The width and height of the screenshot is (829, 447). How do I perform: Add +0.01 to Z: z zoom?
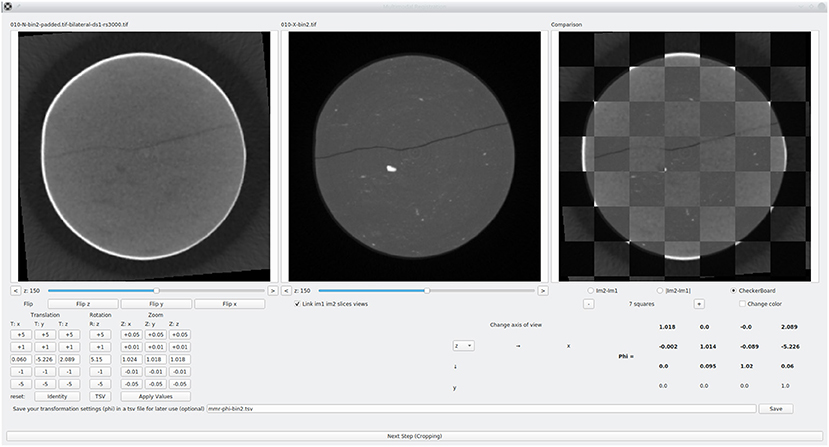180,347
